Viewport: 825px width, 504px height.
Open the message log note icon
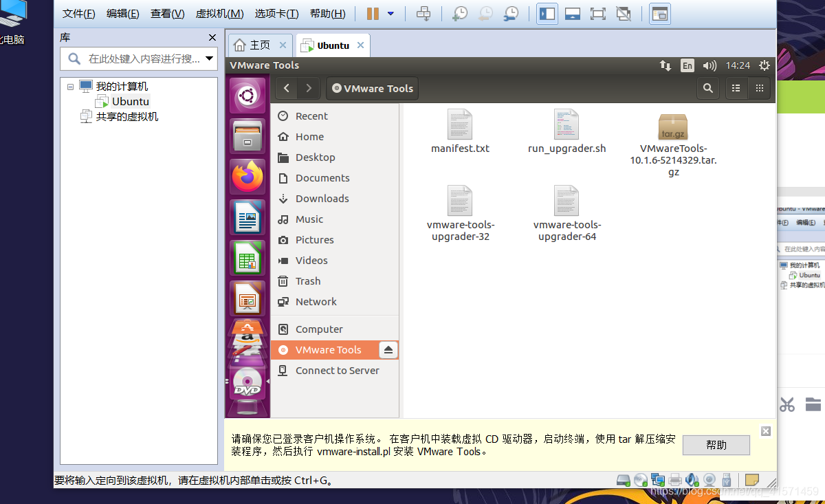click(x=752, y=480)
